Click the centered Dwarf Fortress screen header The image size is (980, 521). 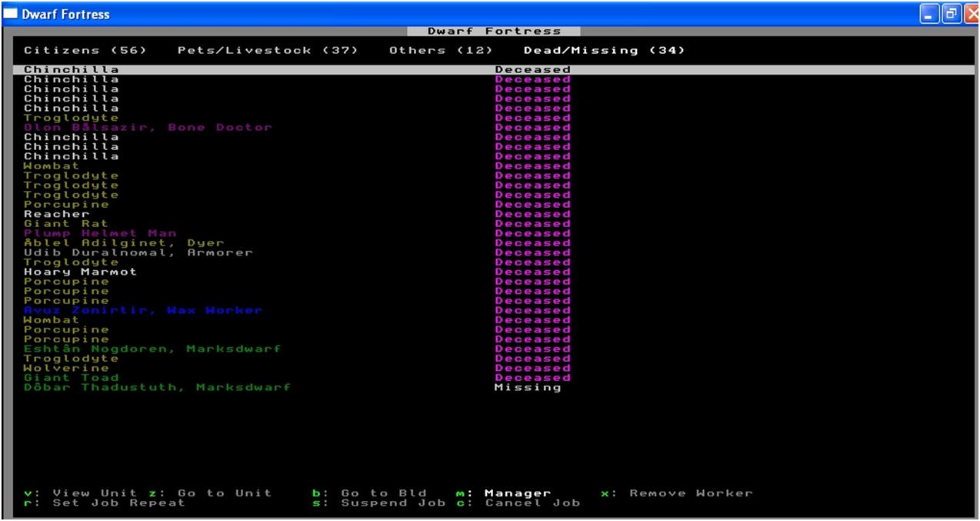[494, 32]
